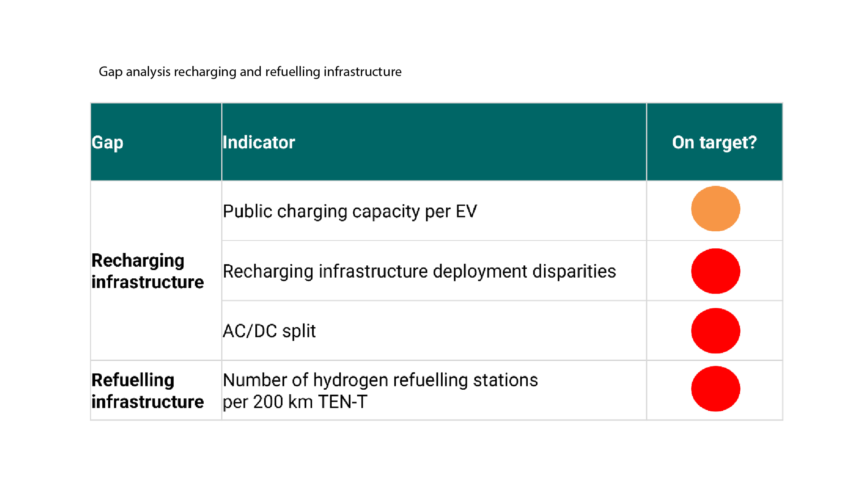Viewport: 868px width, 488px height.
Task: Select the 'Indicator' column header
Action: tap(259, 142)
